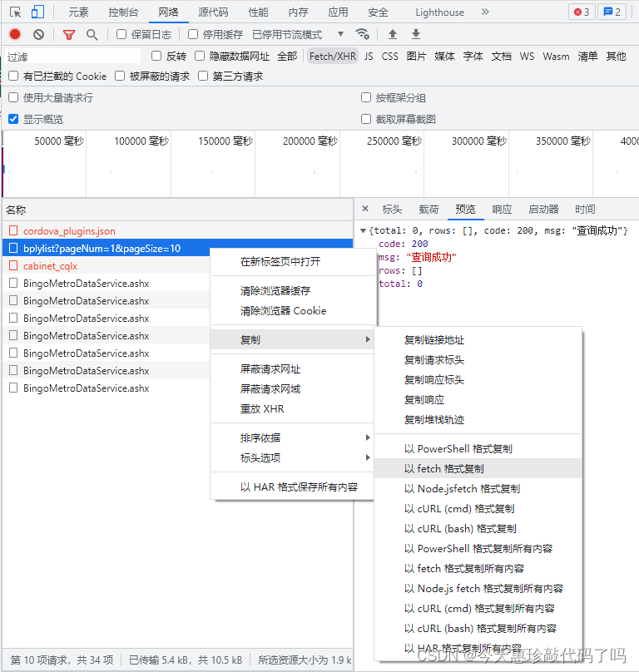Select the bplylist?pageNum=1&pageSize=10 request row
This screenshot has height=672, width=639.
pyautogui.click(x=177, y=248)
